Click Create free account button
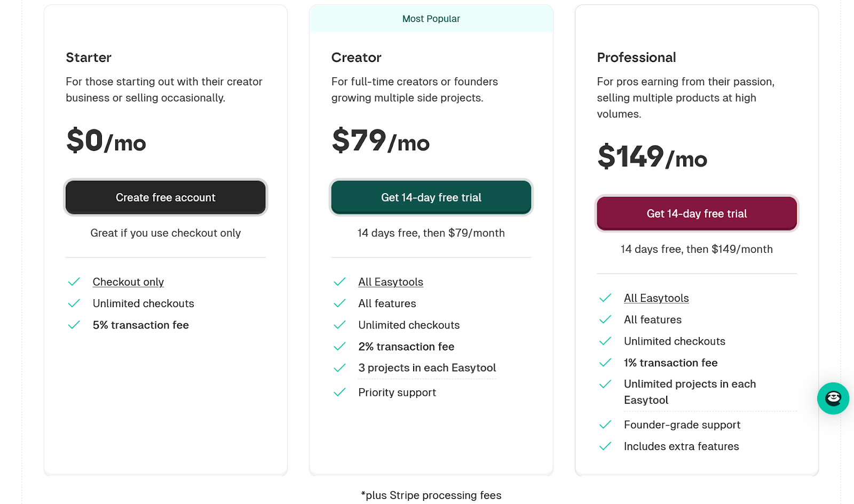The width and height of the screenshot is (854, 504). (x=165, y=197)
